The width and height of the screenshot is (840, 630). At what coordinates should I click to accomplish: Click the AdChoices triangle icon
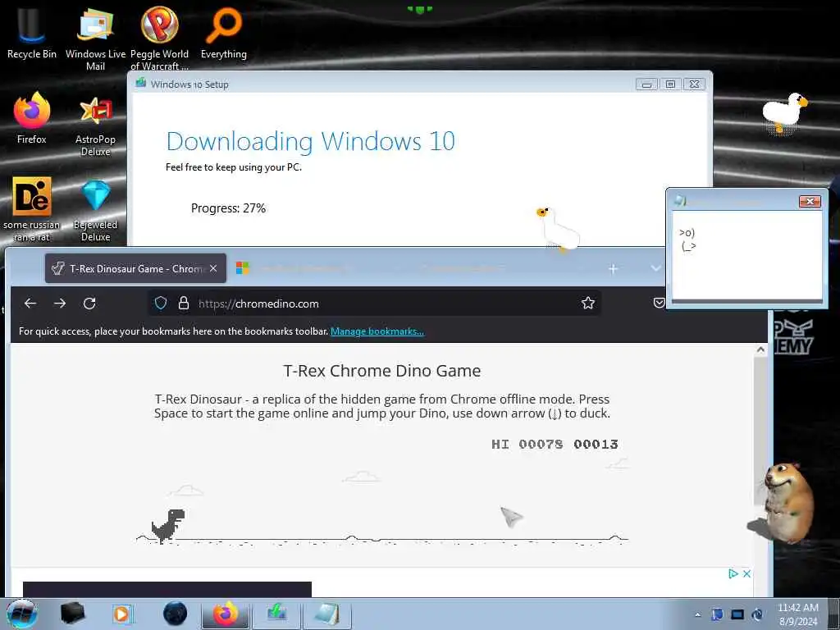[x=733, y=573]
